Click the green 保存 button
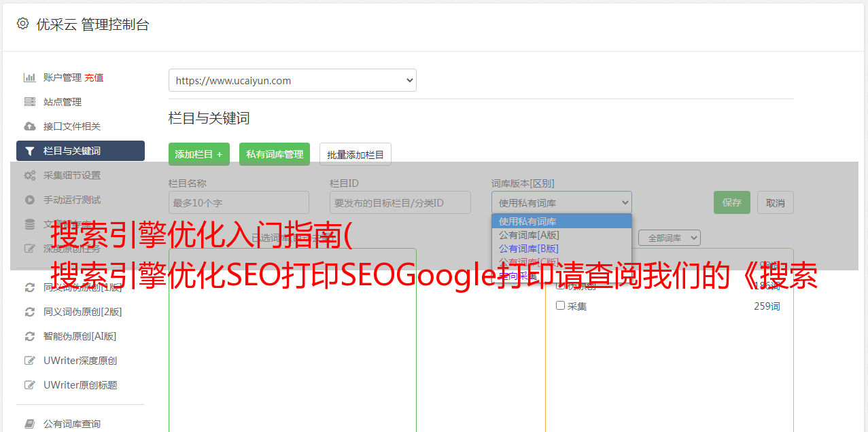Image resolution: width=868 pixels, height=432 pixels. tap(732, 202)
